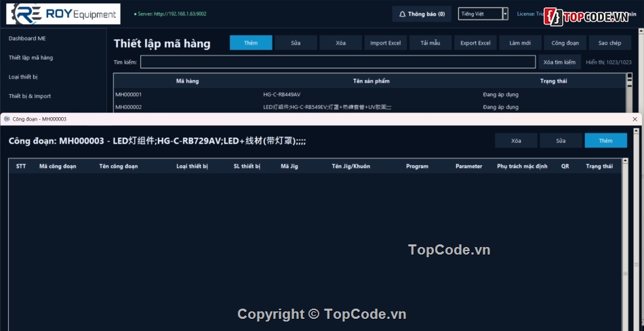Click Xóa tìm kiếm button
This screenshot has width=644, height=331.
click(x=559, y=62)
